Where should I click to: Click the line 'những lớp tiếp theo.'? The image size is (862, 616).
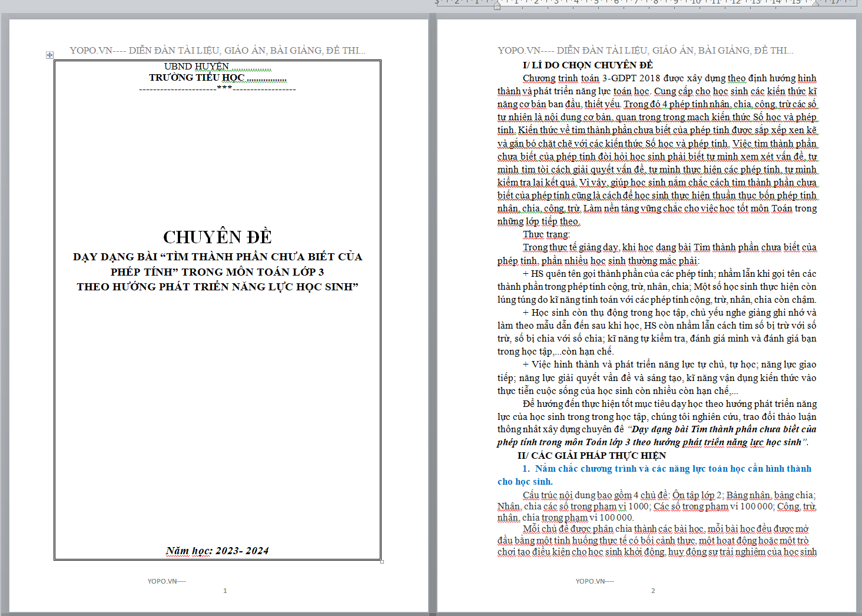[x=539, y=221]
